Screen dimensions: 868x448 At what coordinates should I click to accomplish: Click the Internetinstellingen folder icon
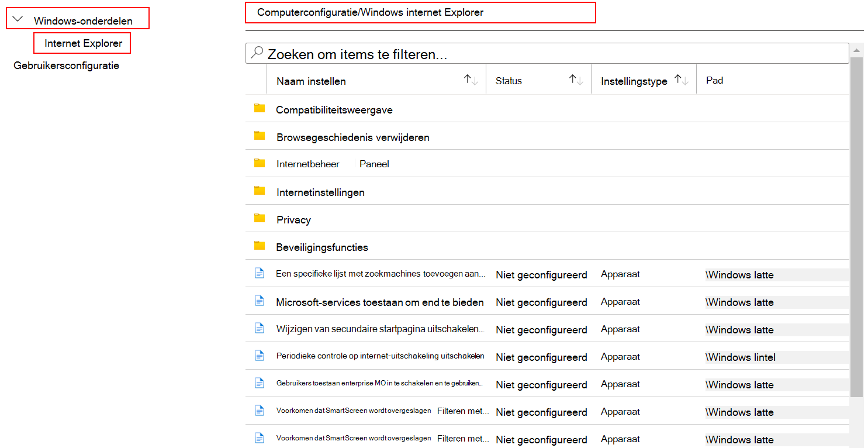[x=260, y=191]
